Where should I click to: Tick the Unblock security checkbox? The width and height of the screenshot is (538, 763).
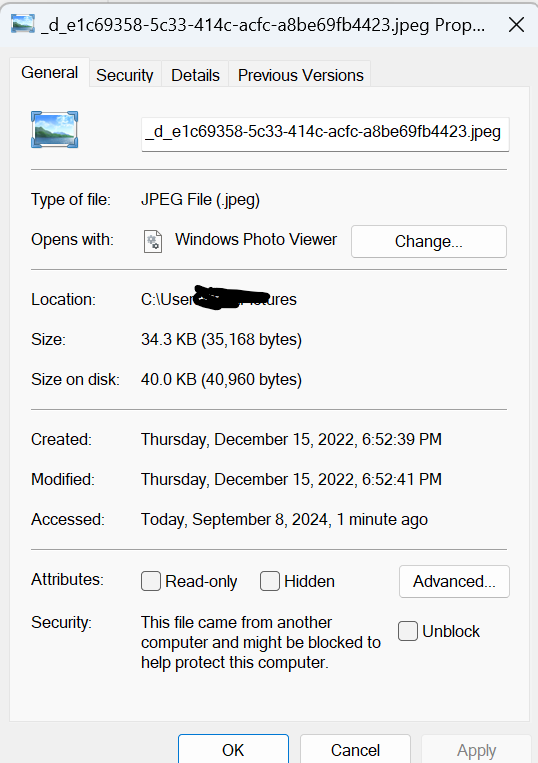coord(408,631)
